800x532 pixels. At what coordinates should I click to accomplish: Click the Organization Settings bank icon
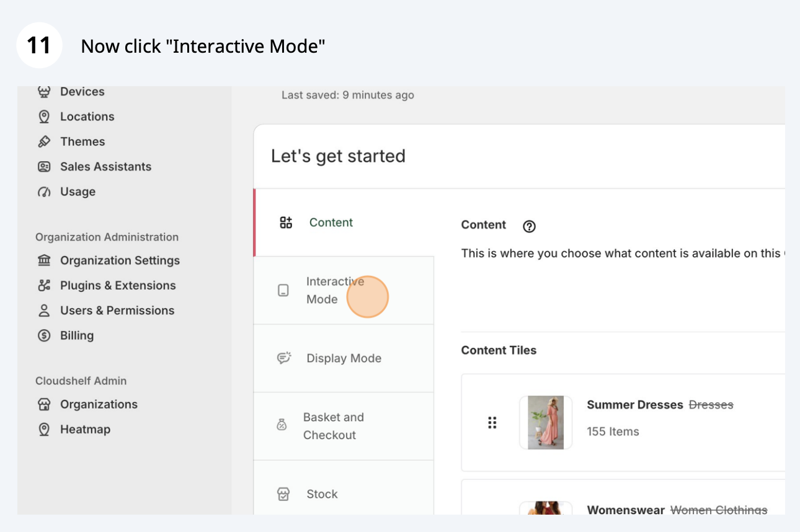click(44, 260)
